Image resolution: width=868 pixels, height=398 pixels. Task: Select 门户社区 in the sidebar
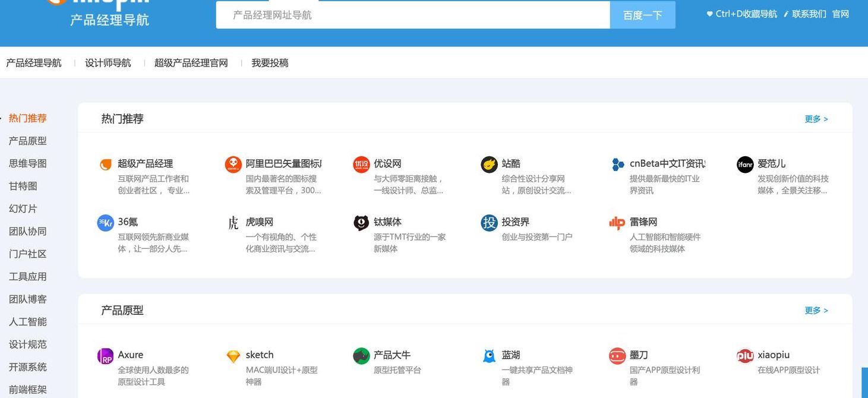click(28, 254)
